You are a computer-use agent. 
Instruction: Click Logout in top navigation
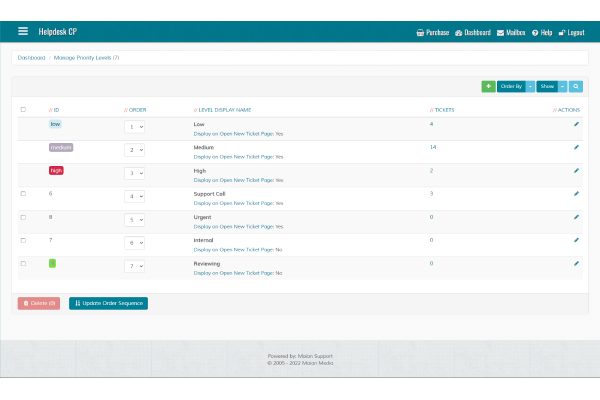pos(572,33)
